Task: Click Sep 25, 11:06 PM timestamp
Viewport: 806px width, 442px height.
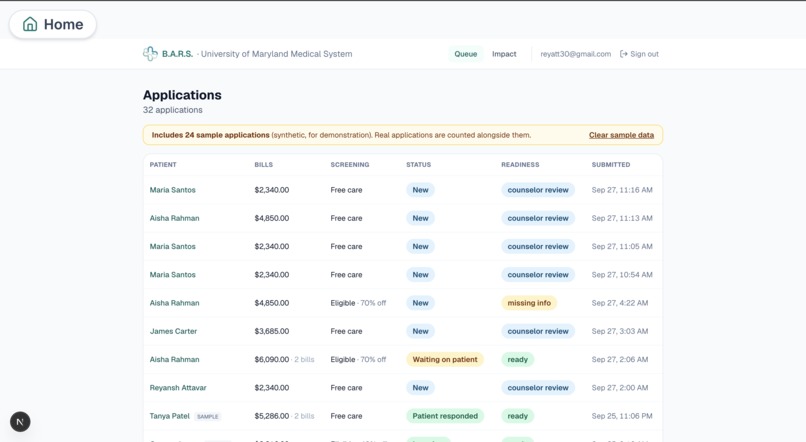Action: coord(622,416)
